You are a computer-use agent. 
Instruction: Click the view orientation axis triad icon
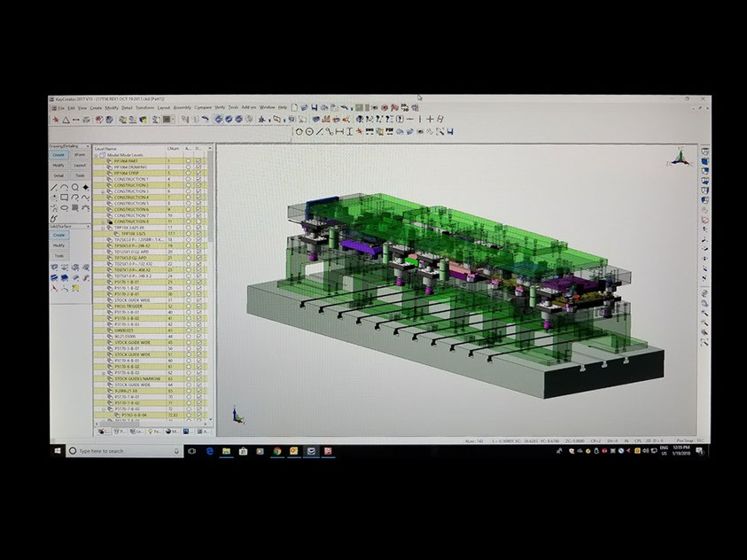(x=679, y=157)
